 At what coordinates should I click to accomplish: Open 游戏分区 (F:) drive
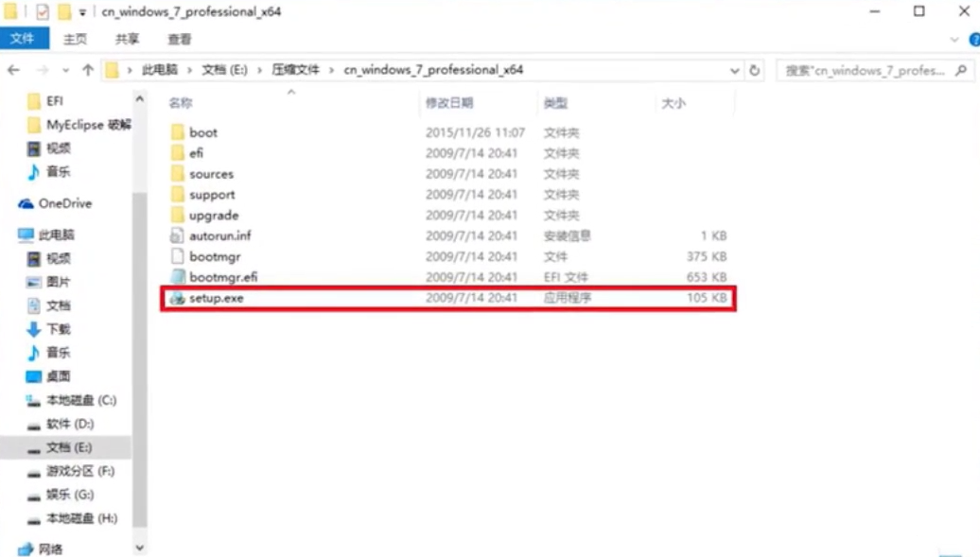tap(71, 471)
